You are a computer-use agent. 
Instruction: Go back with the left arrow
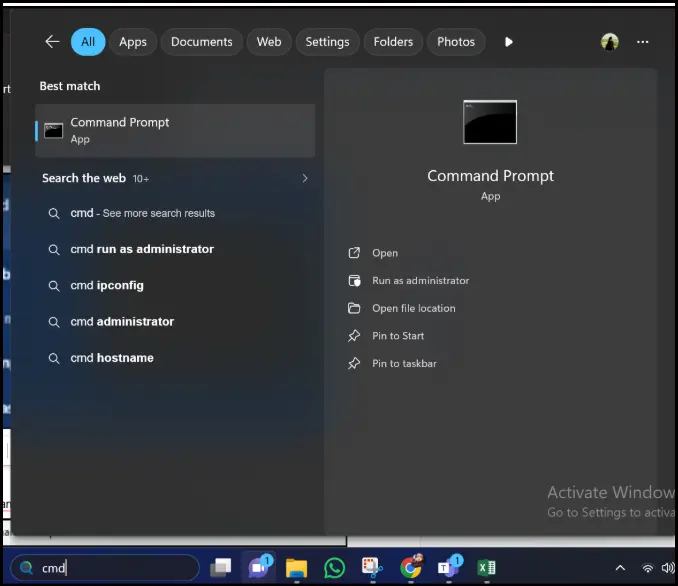pyautogui.click(x=52, y=42)
